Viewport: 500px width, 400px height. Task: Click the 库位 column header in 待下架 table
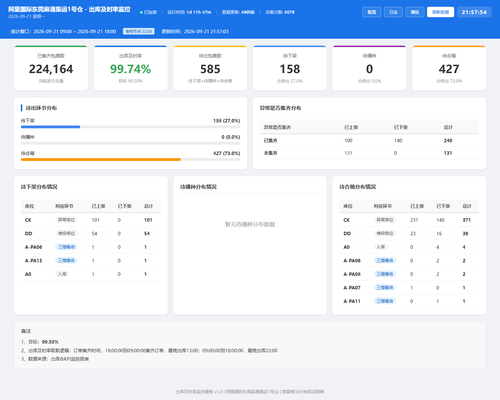pos(29,206)
